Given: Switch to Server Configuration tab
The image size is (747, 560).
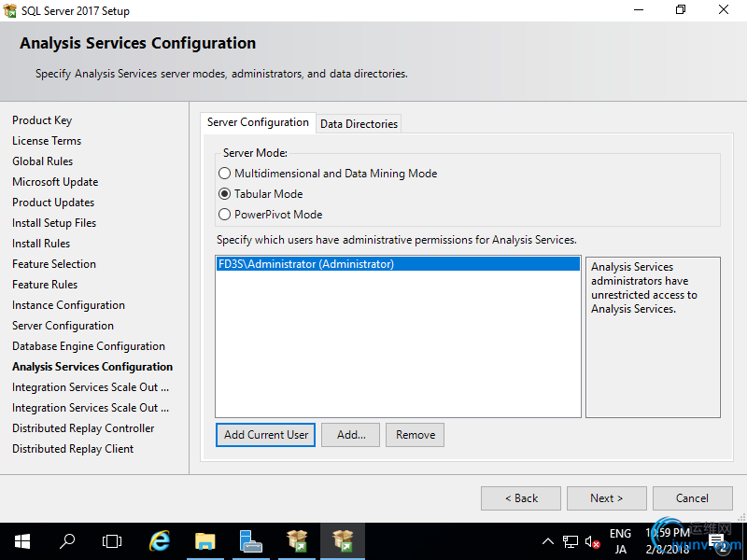Looking at the screenshot, I should coord(258,122).
